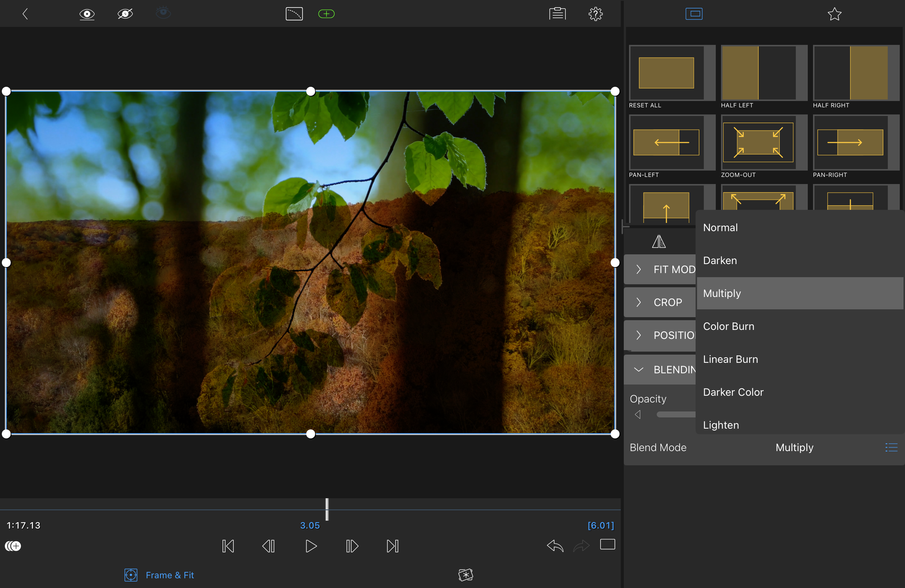Viewport: 905px width, 588px height.
Task: Open the favorites star tab
Action: [834, 14]
